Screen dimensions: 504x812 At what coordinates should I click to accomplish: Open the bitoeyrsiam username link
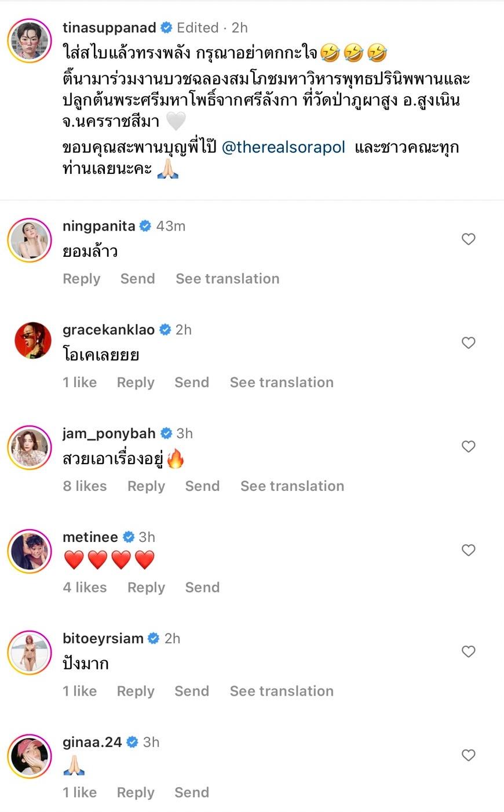tap(103, 639)
